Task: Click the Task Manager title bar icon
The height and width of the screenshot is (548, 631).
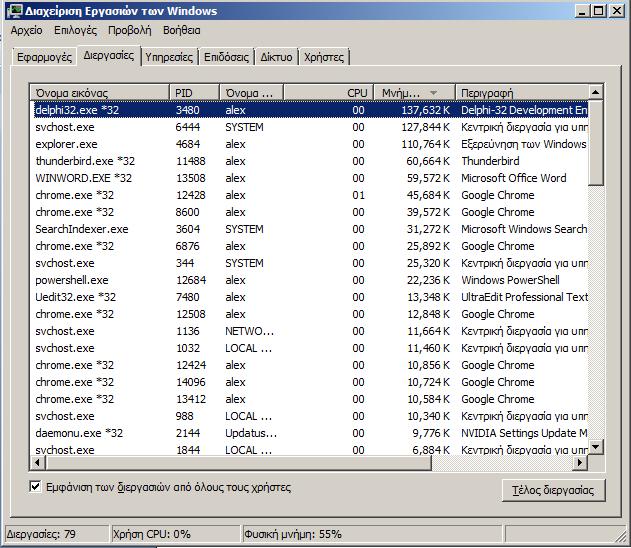Action: [x=15, y=11]
